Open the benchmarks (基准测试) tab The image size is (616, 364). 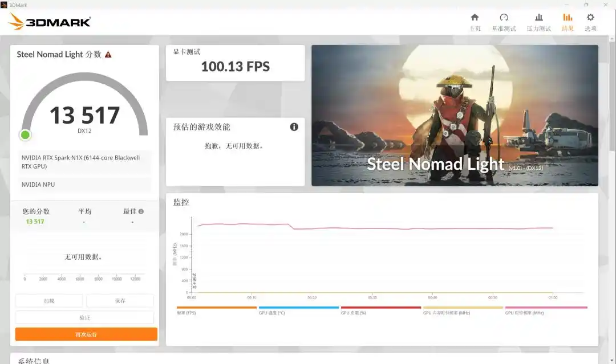pyautogui.click(x=504, y=22)
